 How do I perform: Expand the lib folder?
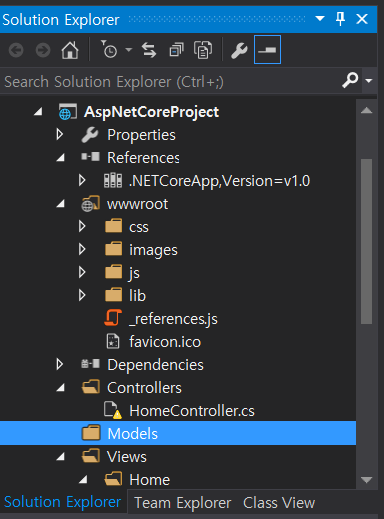[x=82, y=295]
